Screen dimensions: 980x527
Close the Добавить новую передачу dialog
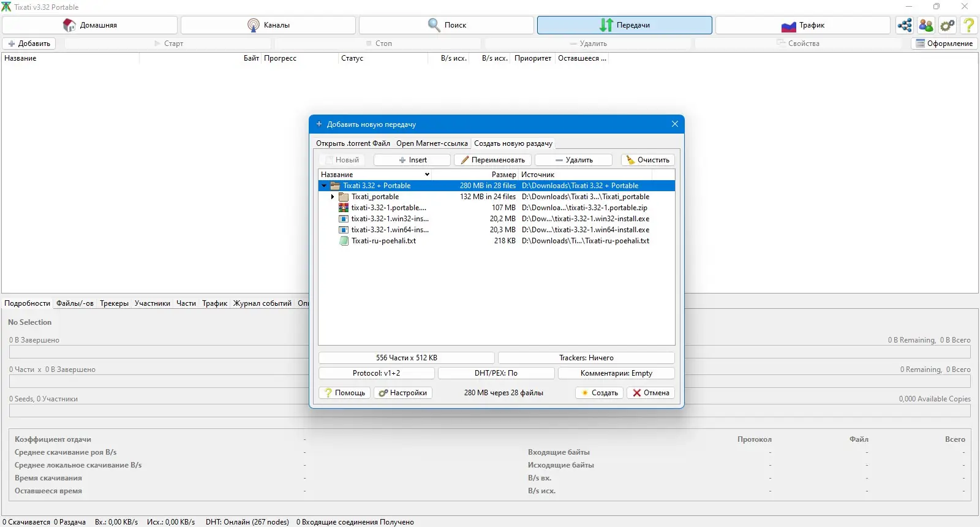click(674, 124)
